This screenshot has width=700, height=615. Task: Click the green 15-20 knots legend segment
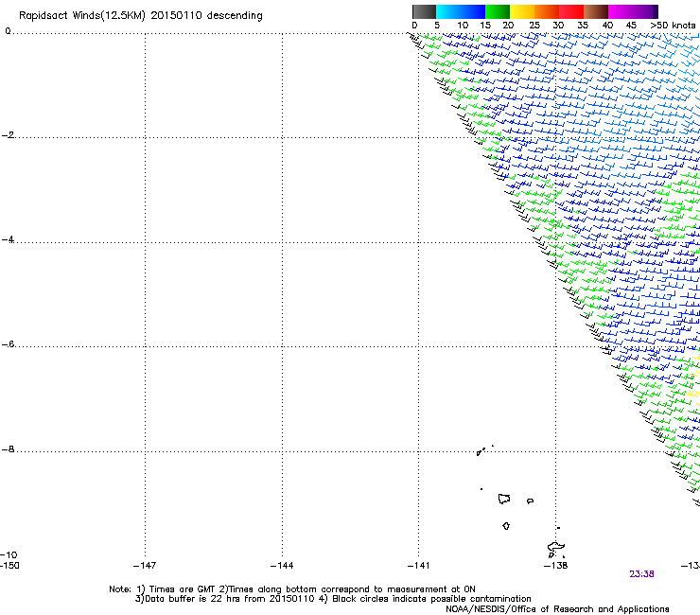[498, 11]
